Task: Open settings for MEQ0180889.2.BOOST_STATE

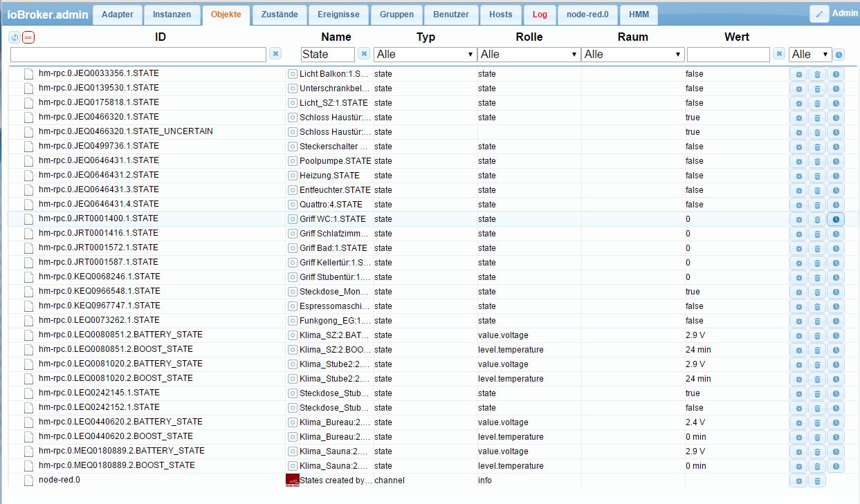Action: pyautogui.click(x=798, y=466)
